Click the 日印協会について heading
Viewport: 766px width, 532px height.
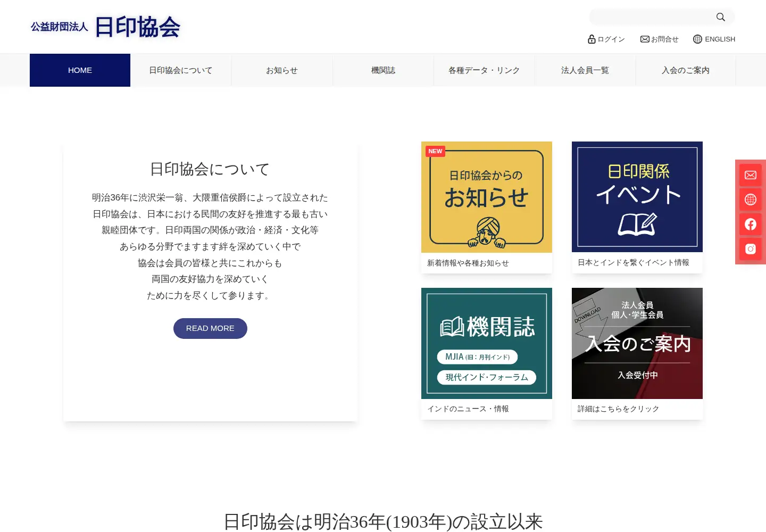tap(210, 169)
